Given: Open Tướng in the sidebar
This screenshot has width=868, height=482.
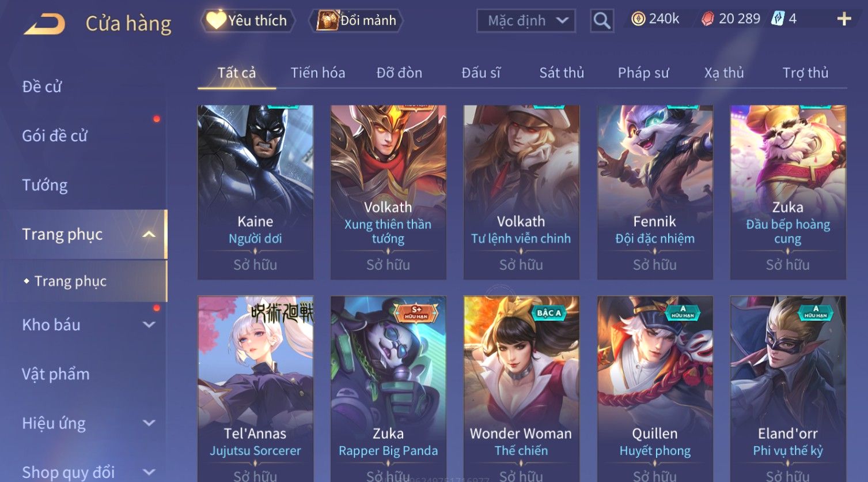Looking at the screenshot, I should 45,185.
